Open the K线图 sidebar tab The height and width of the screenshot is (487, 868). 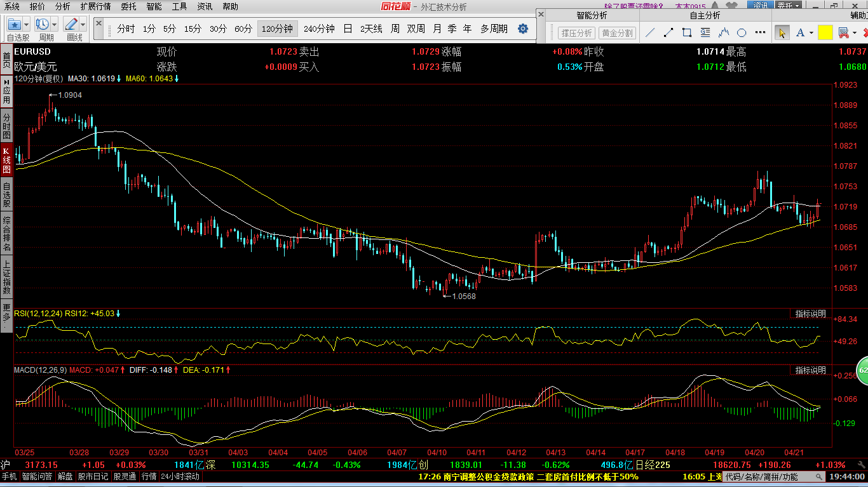(6, 161)
